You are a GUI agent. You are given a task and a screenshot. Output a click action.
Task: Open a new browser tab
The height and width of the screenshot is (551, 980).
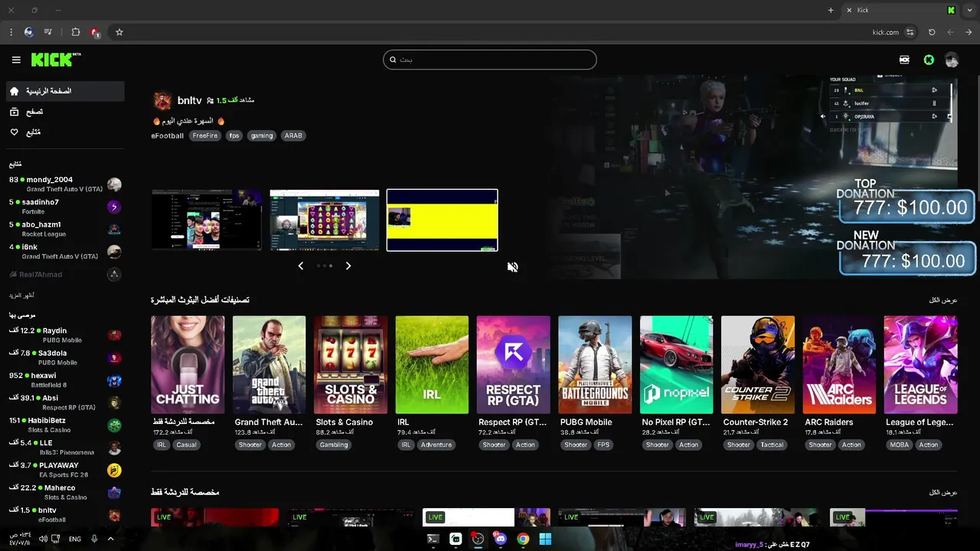pyautogui.click(x=831, y=10)
